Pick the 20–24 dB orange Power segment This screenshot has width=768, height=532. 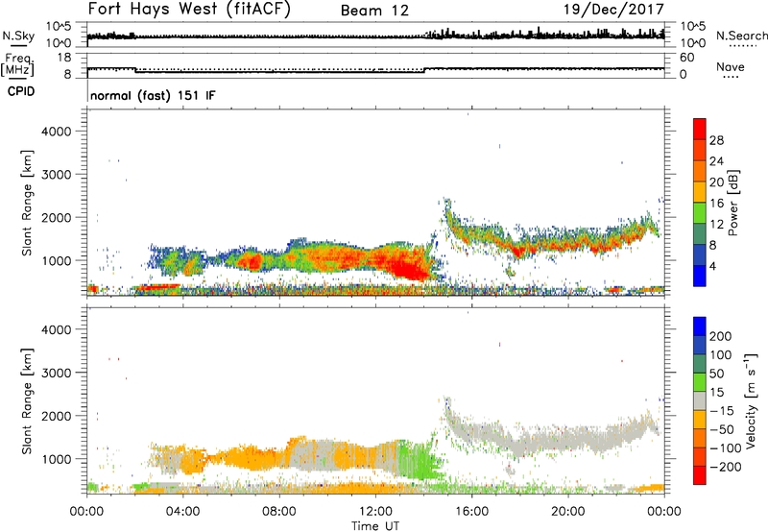tap(700, 171)
